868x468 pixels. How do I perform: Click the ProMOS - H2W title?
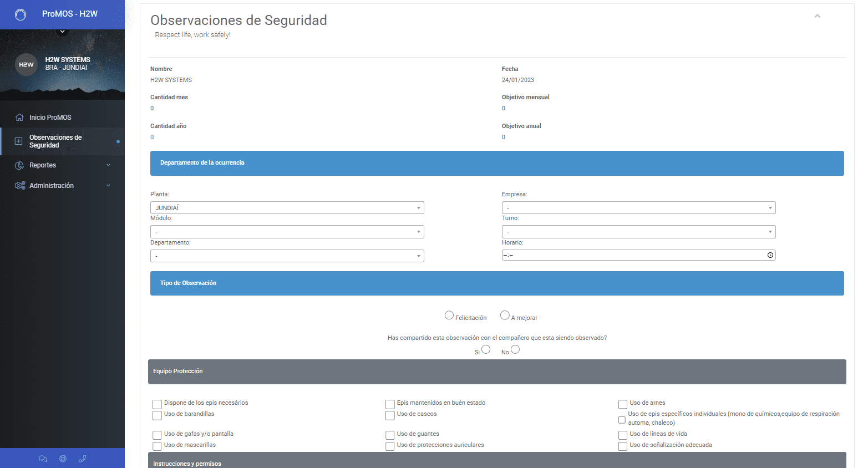pyautogui.click(x=70, y=14)
